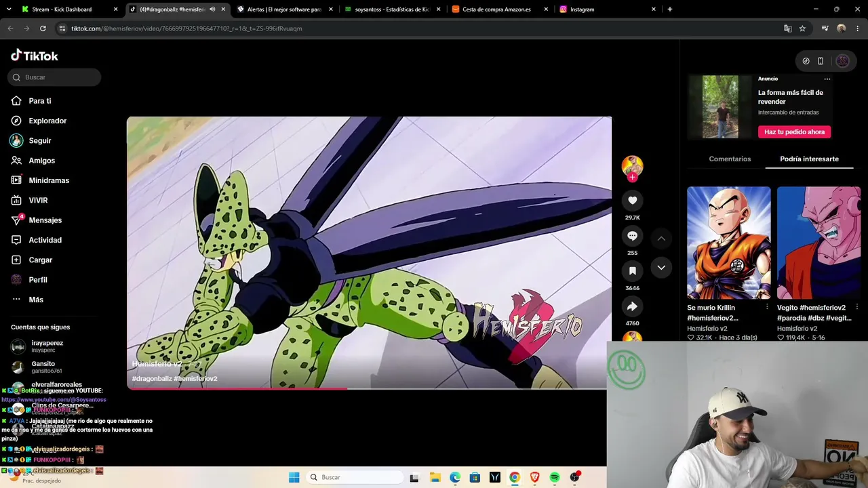This screenshot has height=488, width=868.
Task: Mute the TikTok tab audio icon
Action: (212, 9)
